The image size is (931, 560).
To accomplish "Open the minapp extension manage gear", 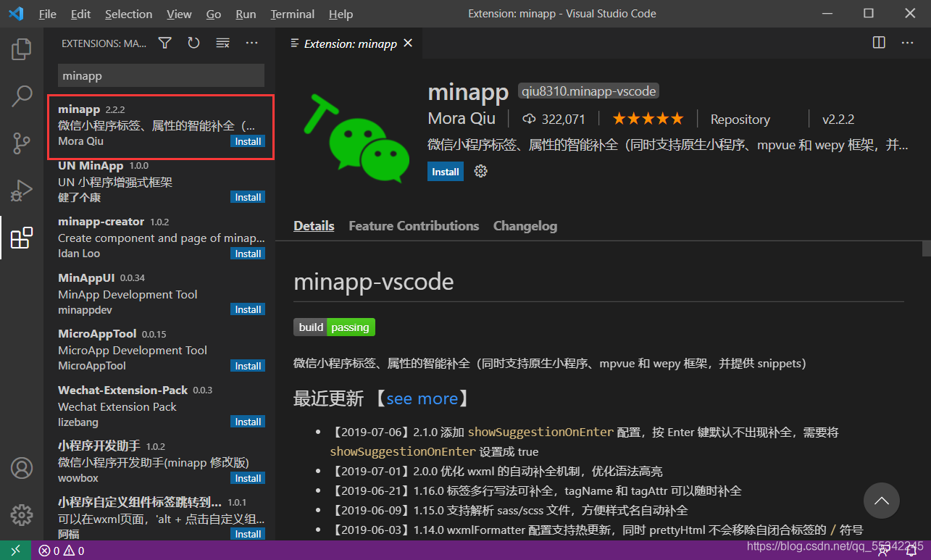I will click(x=480, y=172).
